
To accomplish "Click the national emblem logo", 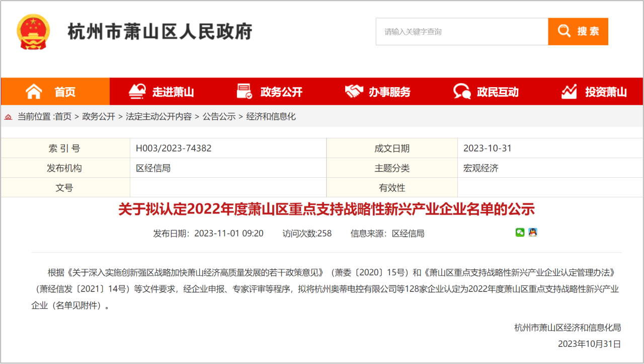I will (33, 32).
